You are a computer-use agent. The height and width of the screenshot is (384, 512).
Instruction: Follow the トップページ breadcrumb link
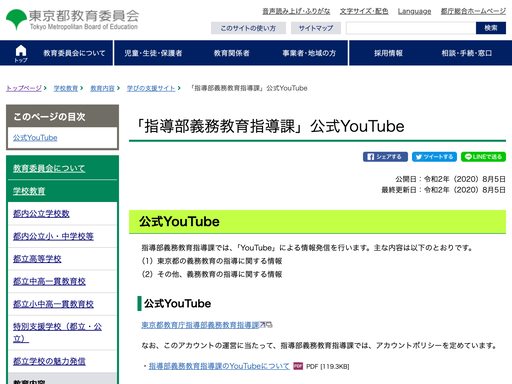click(24, 88)
